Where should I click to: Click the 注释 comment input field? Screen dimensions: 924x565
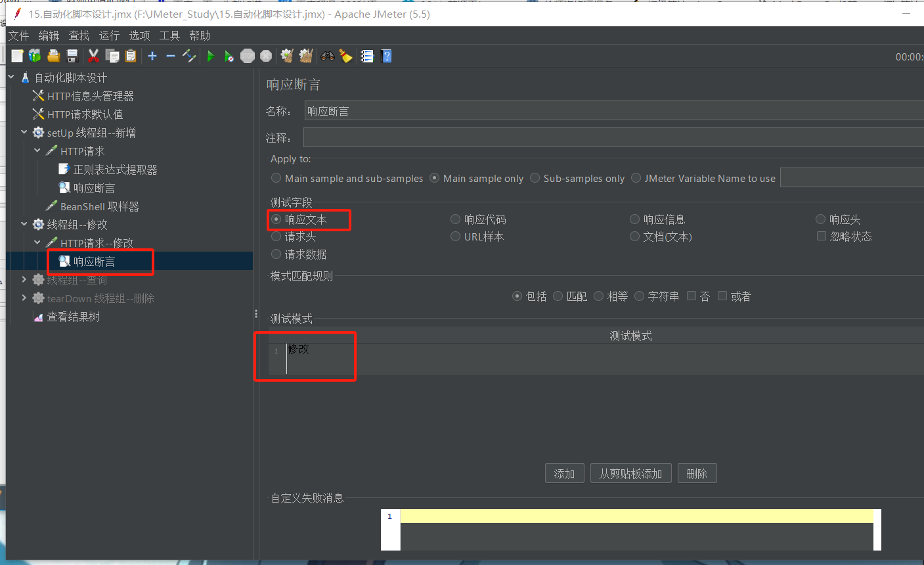(x=613, y=137)
